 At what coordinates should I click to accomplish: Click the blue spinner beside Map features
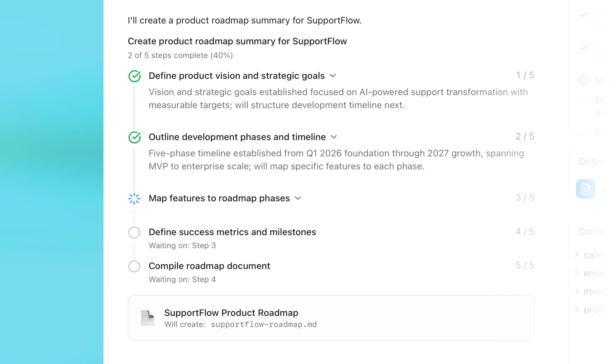(134, 198)
